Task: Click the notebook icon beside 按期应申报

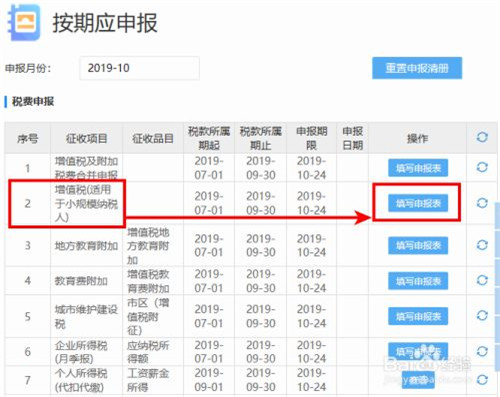Action: 24,23
